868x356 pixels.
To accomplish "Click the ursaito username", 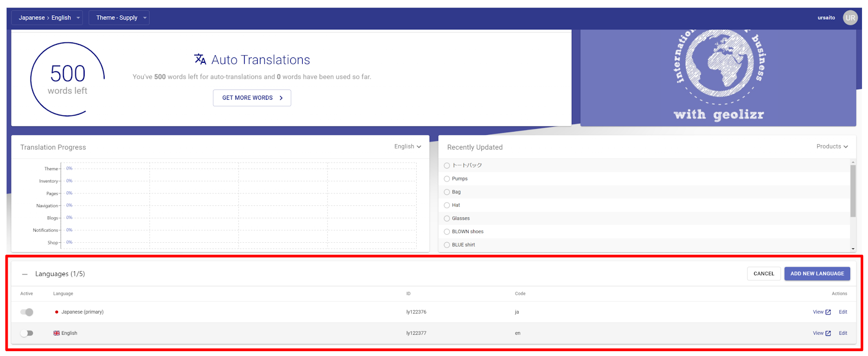I will click(x=826, y=18).
